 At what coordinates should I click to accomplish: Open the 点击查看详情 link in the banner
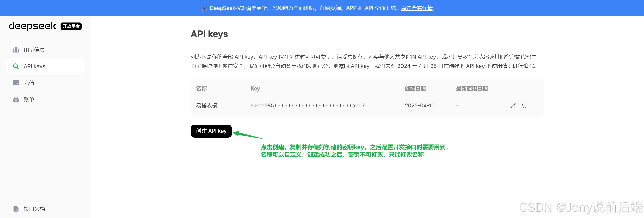(x=417, y=8)
